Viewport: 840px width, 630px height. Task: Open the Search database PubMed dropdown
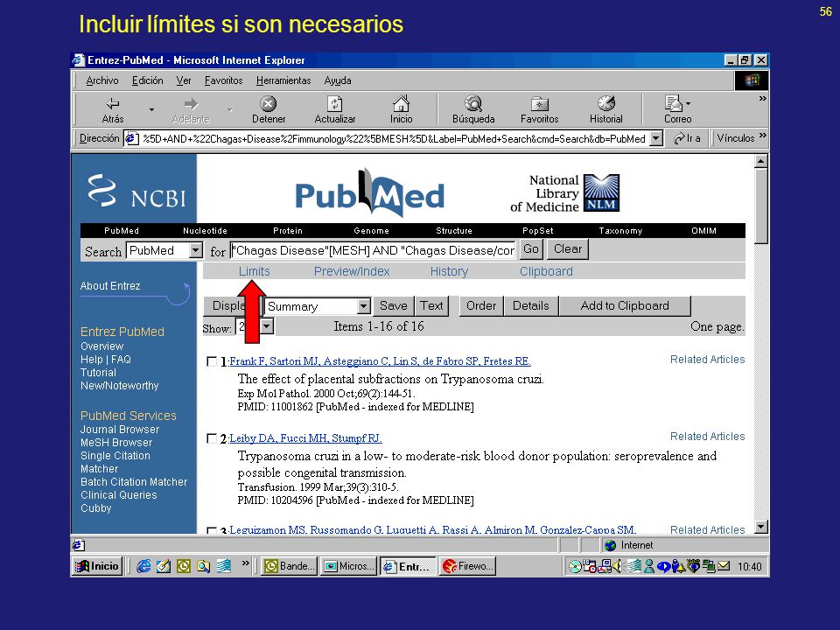pos(196,250)
